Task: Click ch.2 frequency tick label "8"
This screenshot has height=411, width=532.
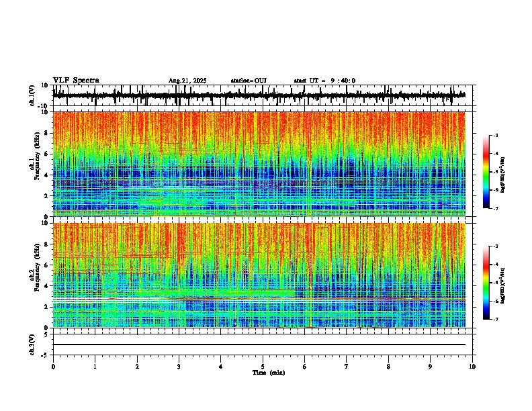Action: pos(46,244)
